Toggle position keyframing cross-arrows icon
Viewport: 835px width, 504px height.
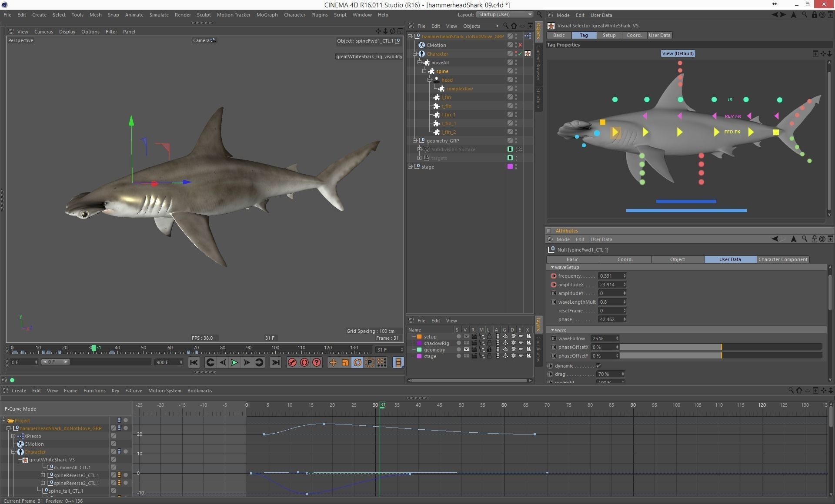[x=333, y=362]
